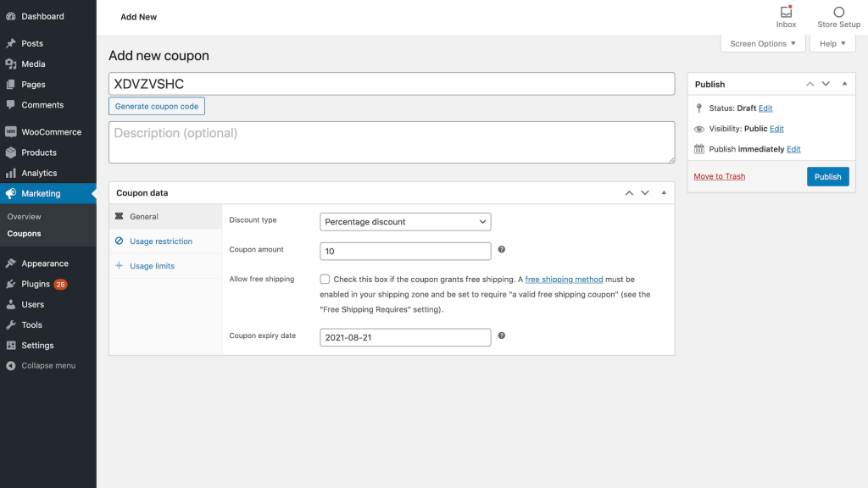Open Products in the sidebar
Viewport: 868px width, 488px height.
click(x=39, y=152)
